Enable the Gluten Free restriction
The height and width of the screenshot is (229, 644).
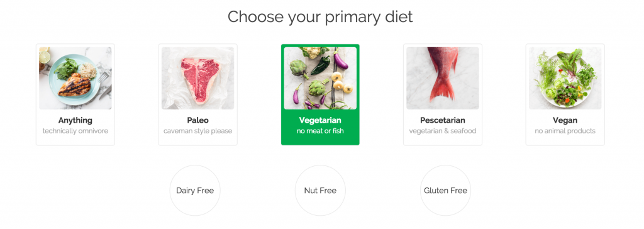click(x=446, y=191)
